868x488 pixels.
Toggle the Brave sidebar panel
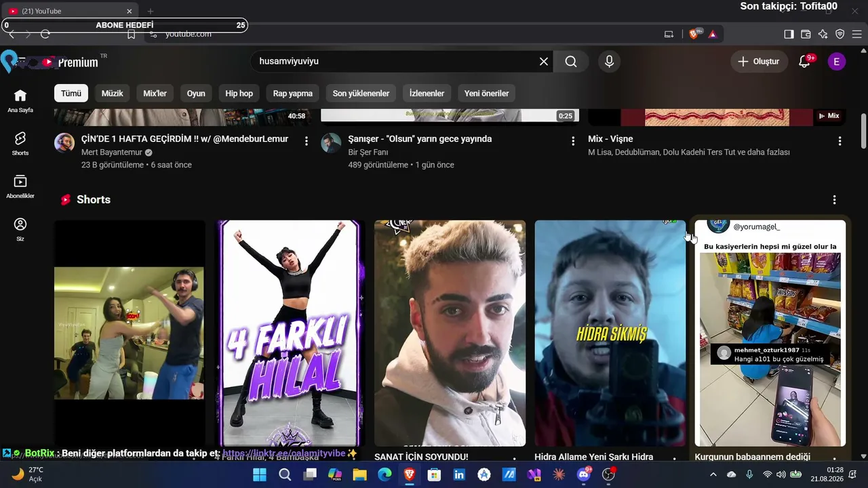tap(789, 34)
